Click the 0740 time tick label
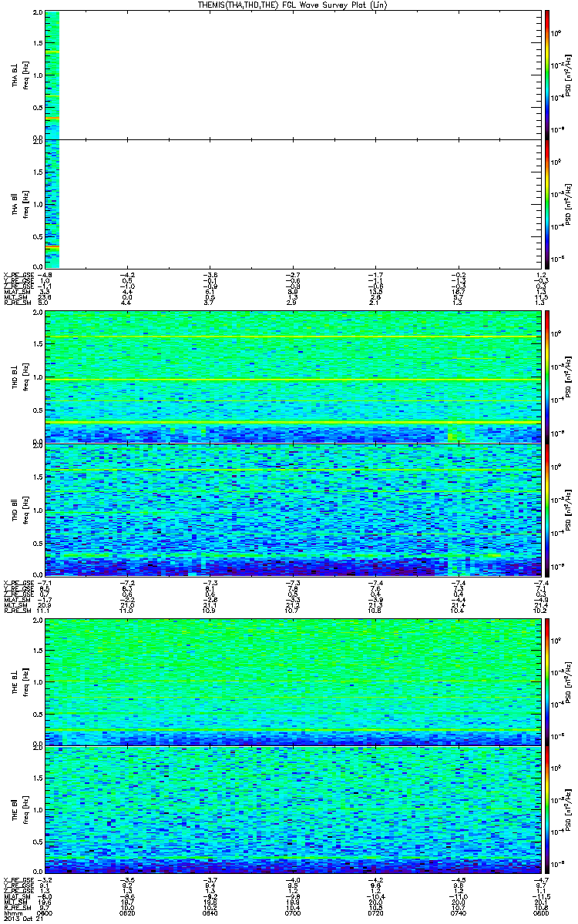Image resolution: width=578 pixels, height=924 pixels. tap(459, 912)
